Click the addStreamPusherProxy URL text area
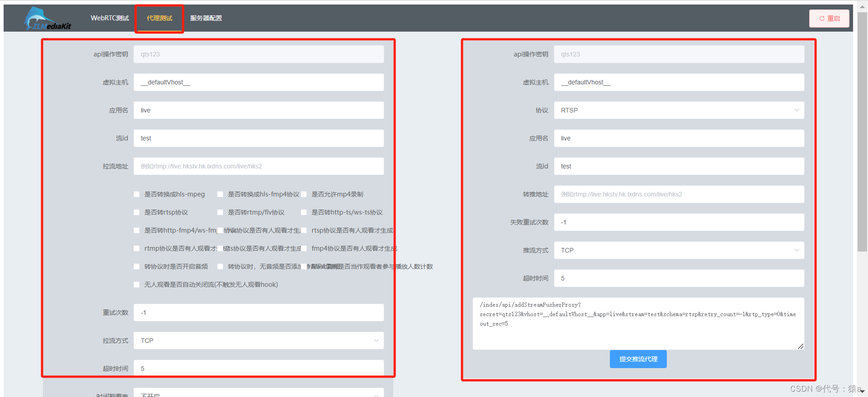The width and height of the screenshot is (868, 397). point(638,323)
